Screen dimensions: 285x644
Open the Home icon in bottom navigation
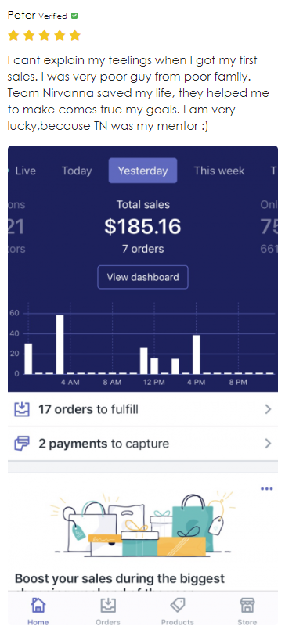point(38,605)
